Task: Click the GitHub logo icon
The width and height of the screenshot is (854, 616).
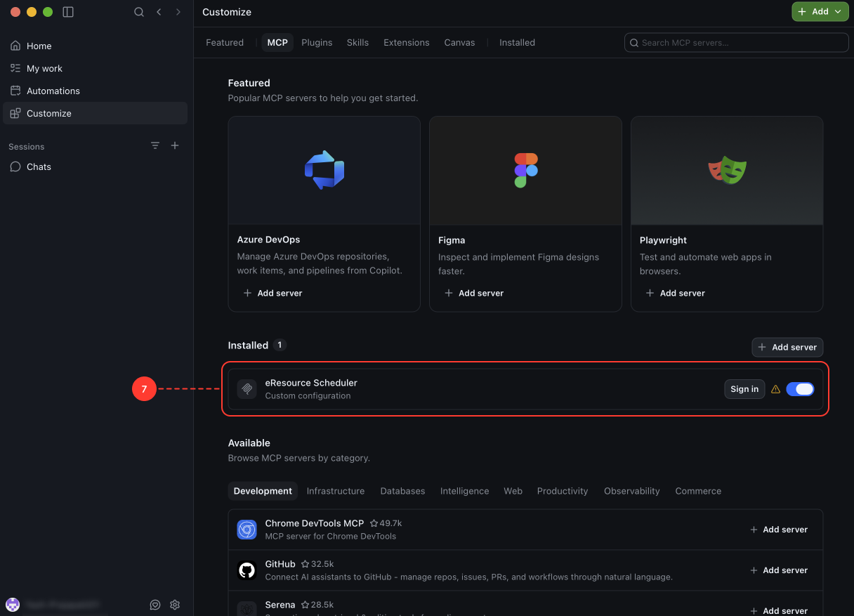Action: coord(247,570)
